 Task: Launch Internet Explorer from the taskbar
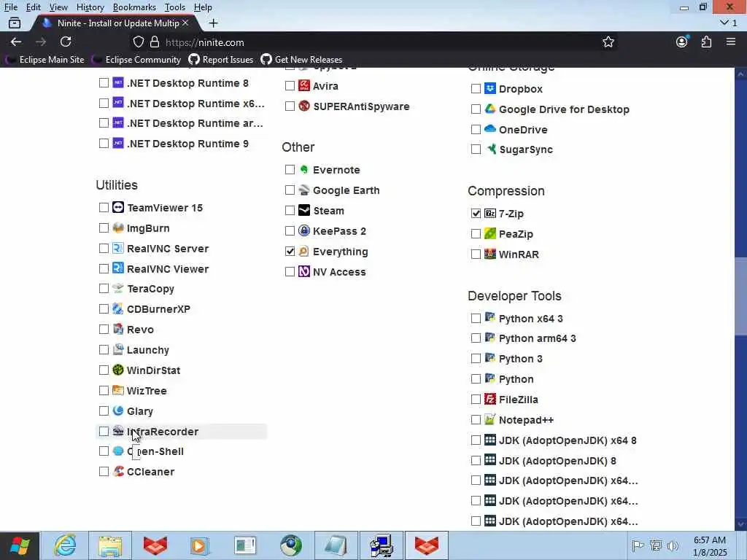pyautogui.click(x=65, y=545)
